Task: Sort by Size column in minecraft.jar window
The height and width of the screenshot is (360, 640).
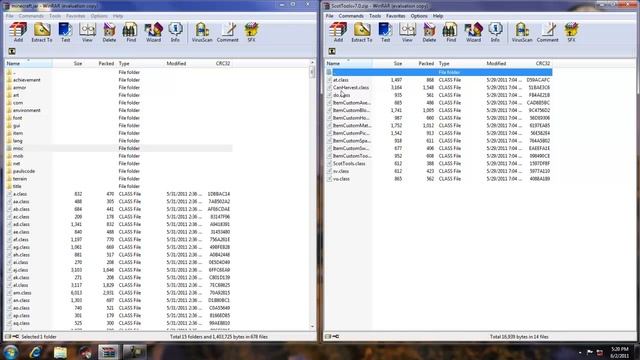Action: (68, 64)
